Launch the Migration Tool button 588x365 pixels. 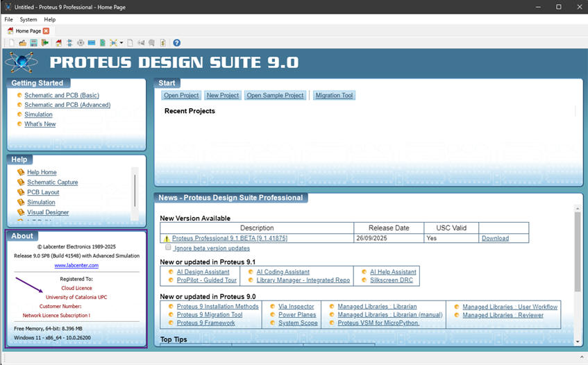coord(334,95)
